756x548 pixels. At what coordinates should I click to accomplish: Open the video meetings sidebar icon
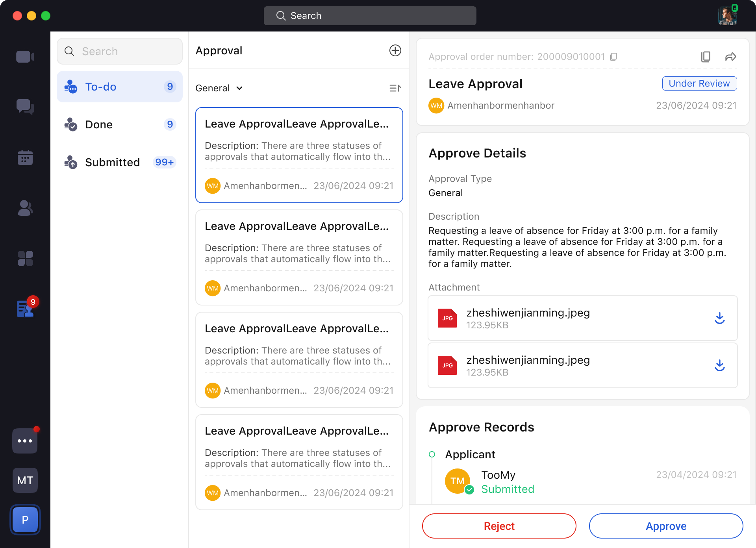pyautogui.click(x=25, y=57)
